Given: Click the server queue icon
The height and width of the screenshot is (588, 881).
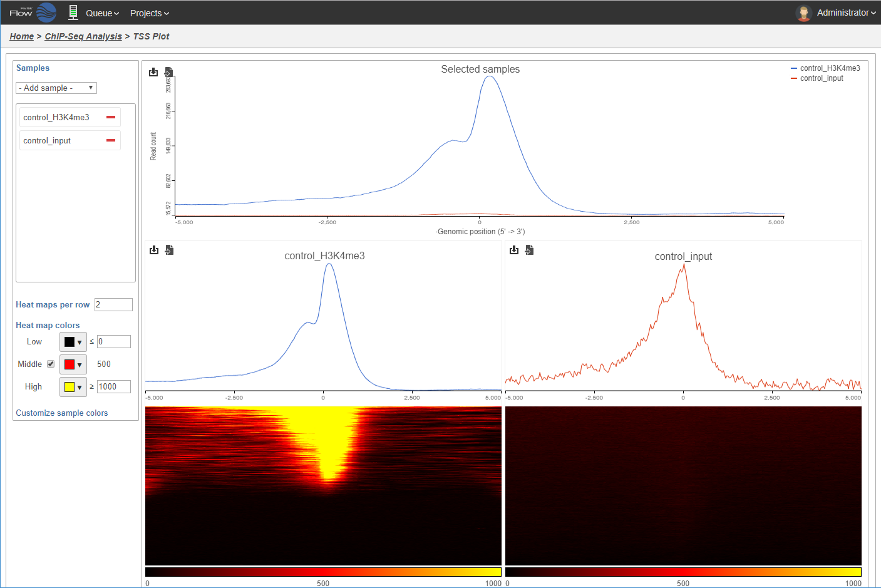Looking at the screenshot, I should tap(73, 13).
